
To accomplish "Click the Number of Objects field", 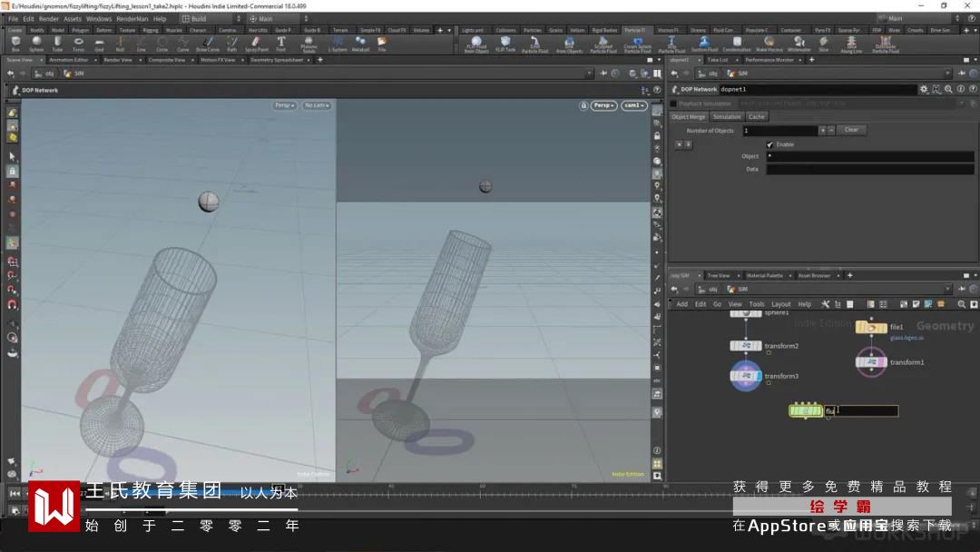I will coord(780,131).
